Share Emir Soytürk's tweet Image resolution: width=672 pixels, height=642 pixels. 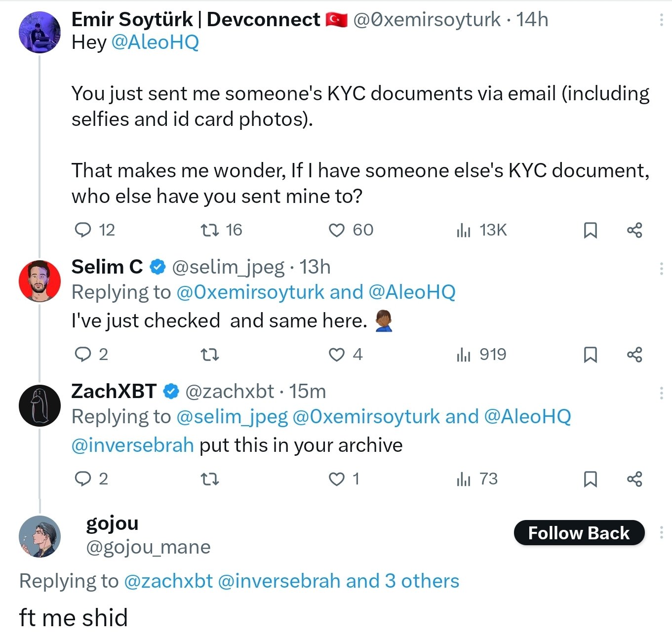(x=634, y=230)
